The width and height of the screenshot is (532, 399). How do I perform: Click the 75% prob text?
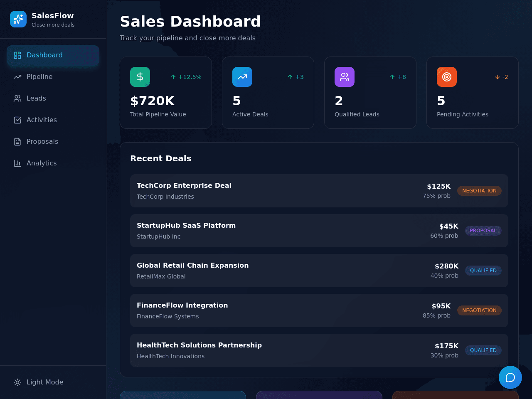click(x=436, y=196)
